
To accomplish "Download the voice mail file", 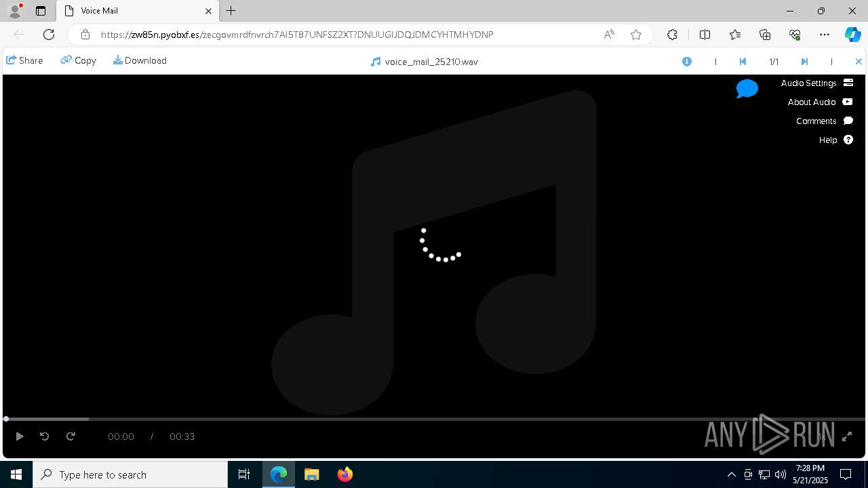I will click(x=140, y=60).
